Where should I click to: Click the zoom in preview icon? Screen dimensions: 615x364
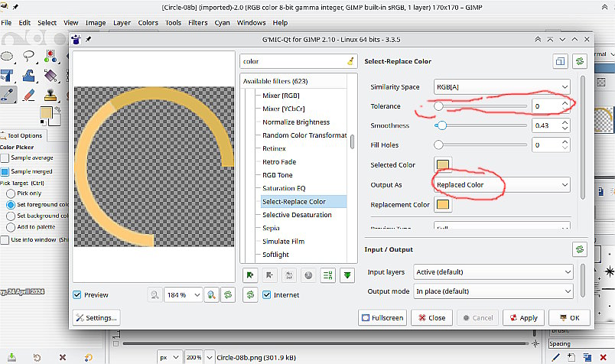coord(211,294)
